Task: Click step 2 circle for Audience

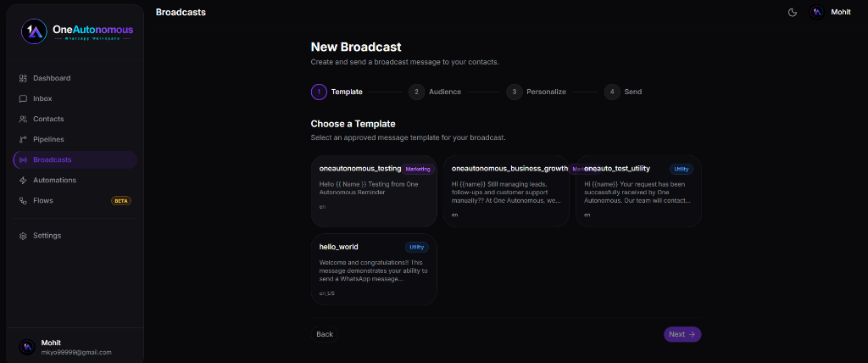Action: (416, 92)
